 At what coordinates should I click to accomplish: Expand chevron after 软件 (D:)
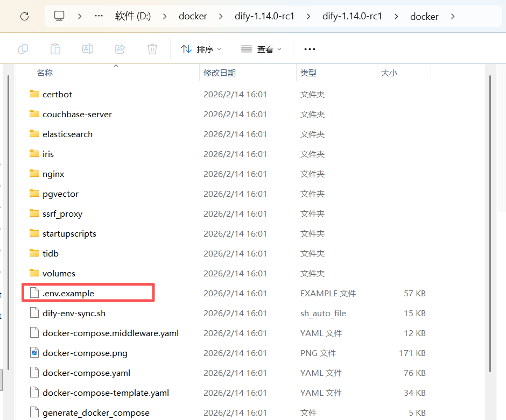(x=165, y=16)
